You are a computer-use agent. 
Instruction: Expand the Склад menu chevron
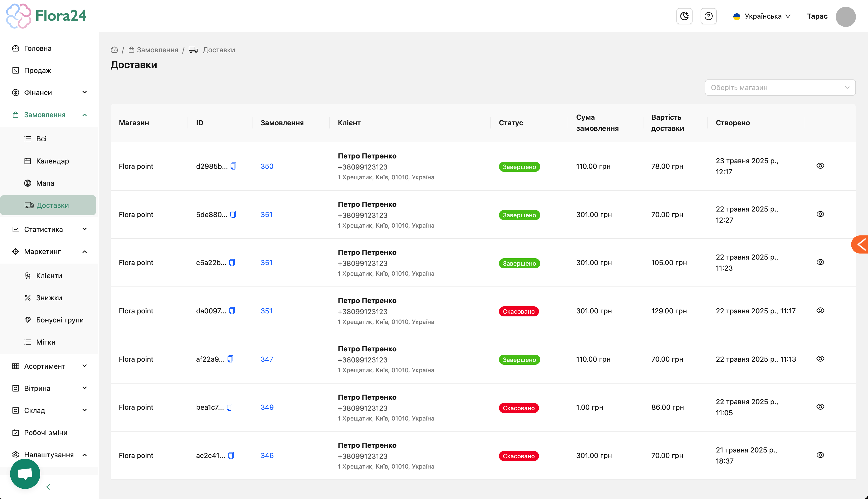point(85,410)
